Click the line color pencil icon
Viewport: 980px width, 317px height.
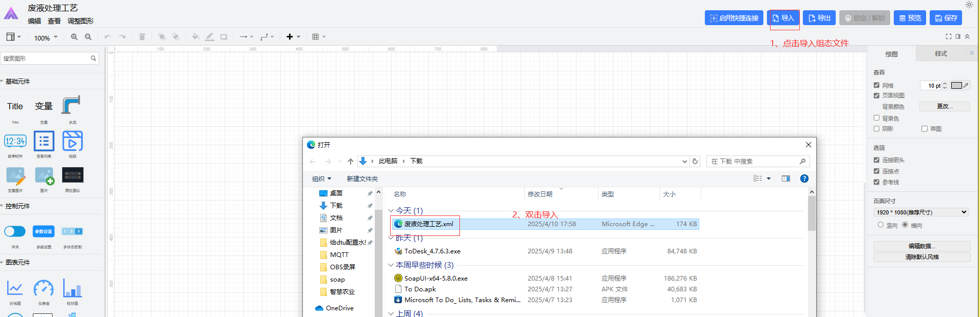coord(209,37)
